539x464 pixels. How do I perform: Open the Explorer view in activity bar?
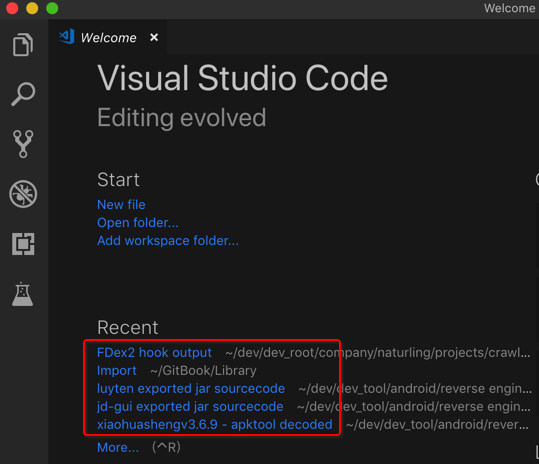coord(23,45)
